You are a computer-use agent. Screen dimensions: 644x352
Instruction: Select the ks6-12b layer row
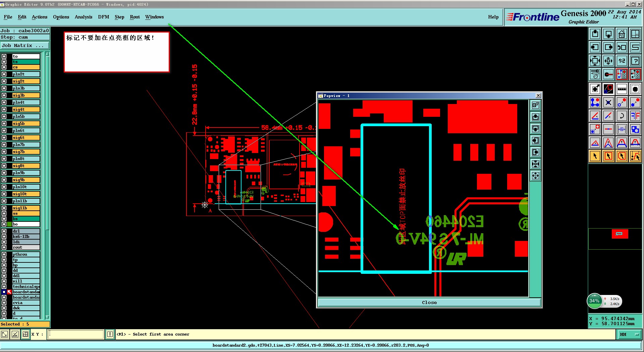tap(26, 237)
